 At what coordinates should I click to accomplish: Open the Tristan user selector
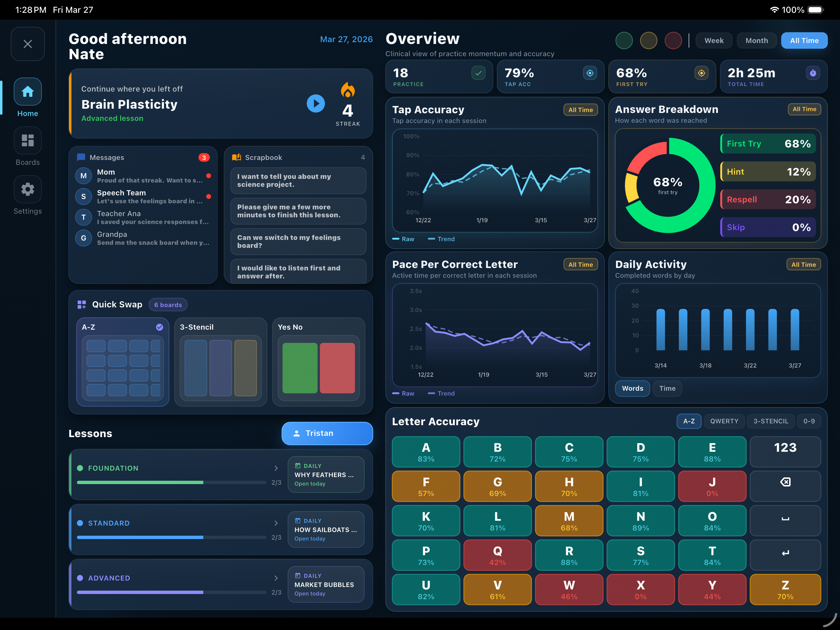pos(327,433)
